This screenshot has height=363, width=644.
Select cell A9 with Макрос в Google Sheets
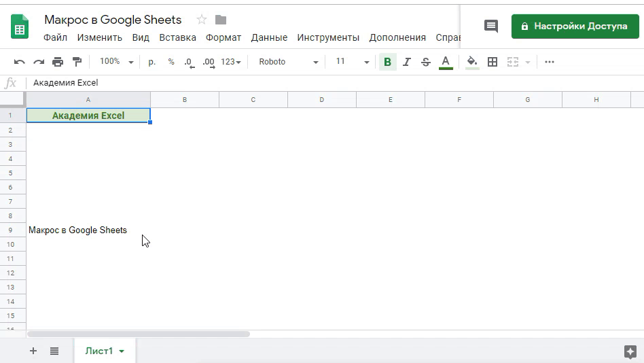[x=88, y=230]
